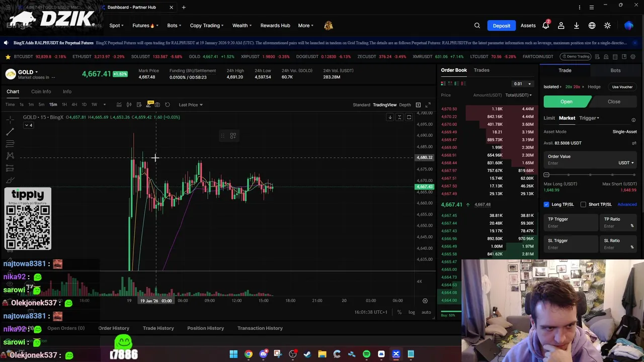
Task: Open Spotify from the taskbar
Action: (x=366, y=354)
